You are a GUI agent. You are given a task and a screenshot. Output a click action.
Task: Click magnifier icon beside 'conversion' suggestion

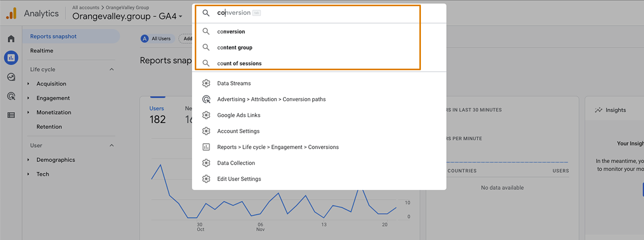point(206,31)
